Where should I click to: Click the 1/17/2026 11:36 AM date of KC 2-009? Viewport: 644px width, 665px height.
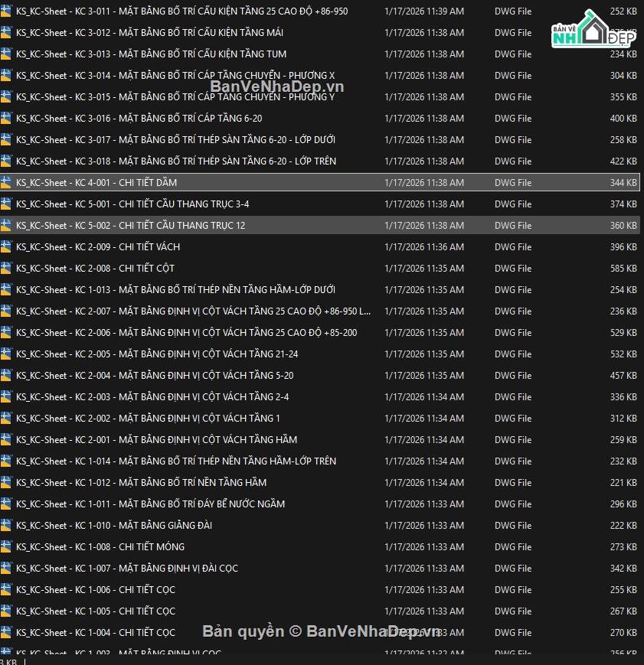[424, 247]
